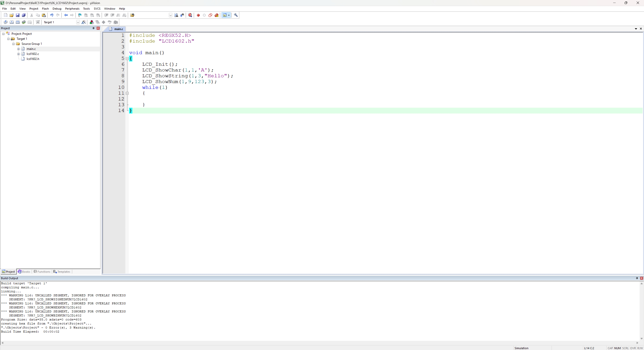Start the debug session with the magnifier icon
Image resolution: width=644 pixels, height=350 pixels.
pyautogui.click(x=190, y=15)
